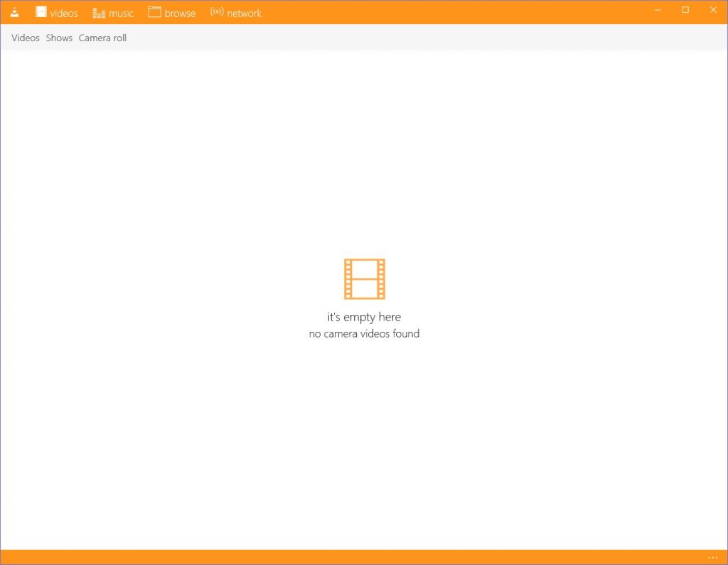Click the 'no camera videos found' text

[x=364, y=333]
